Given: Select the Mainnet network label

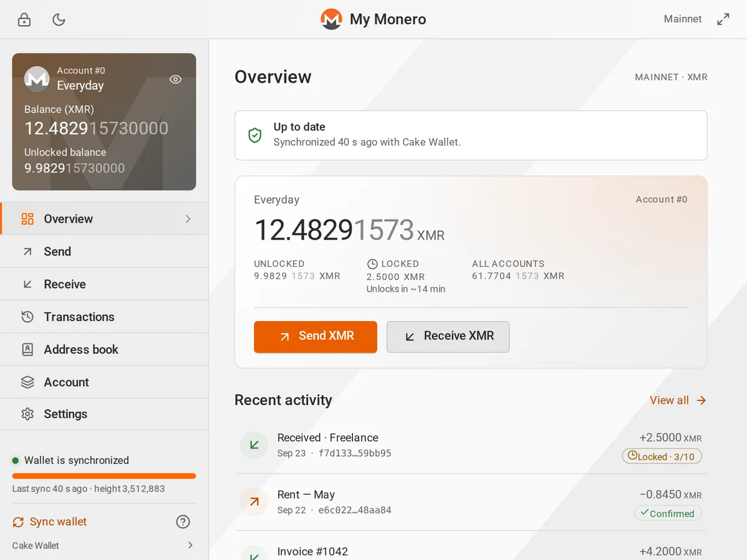Looking at the screenshot, I should [x=683, y=19].
